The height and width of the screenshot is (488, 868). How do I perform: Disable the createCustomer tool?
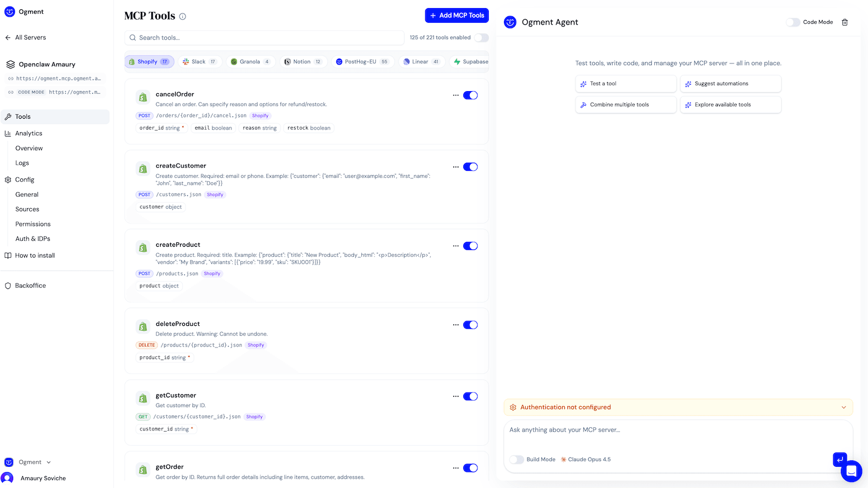470,167
